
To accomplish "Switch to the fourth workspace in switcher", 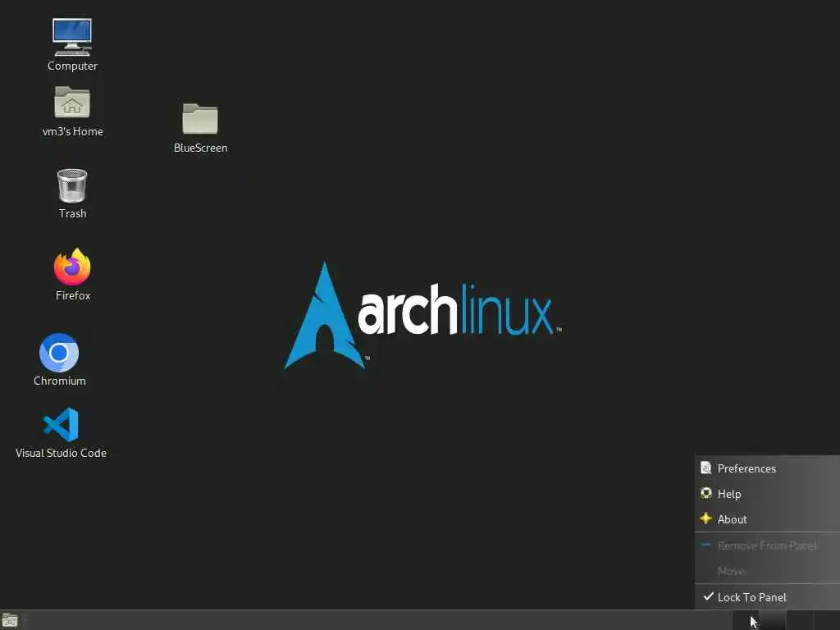I will point(827,620).
